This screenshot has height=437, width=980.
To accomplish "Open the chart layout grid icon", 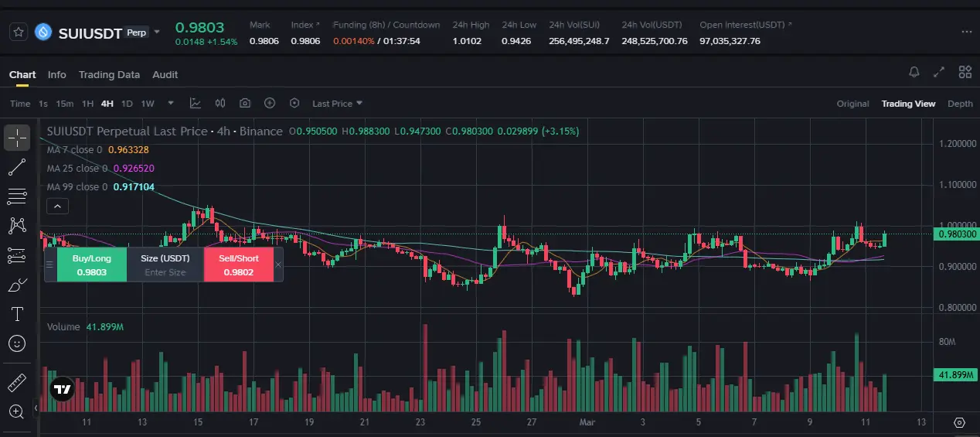I will (x=965, y=73).
